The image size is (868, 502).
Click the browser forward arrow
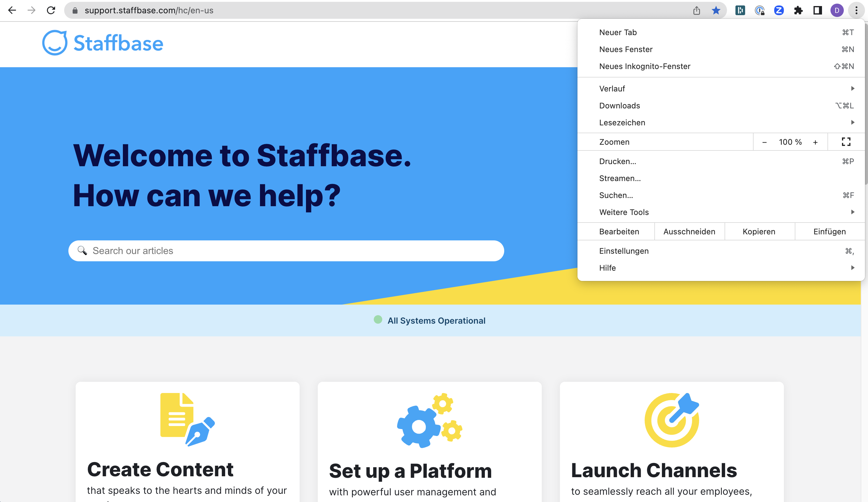coord(31,10)
